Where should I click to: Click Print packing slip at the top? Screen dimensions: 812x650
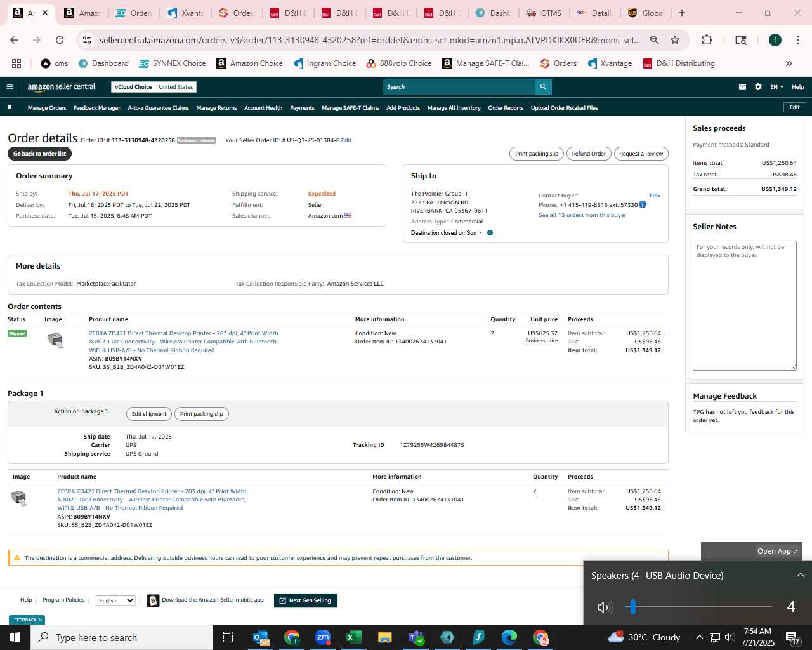click(537, 154)
